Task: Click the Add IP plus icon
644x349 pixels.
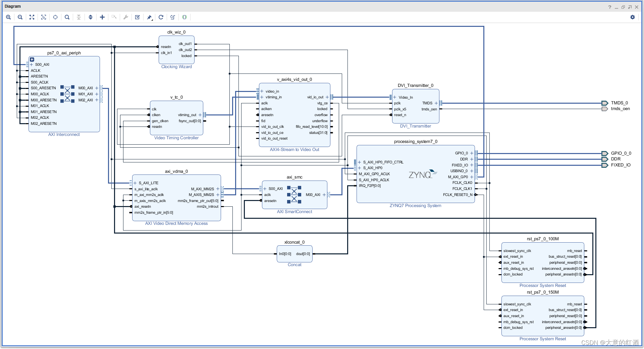Action: pos(102,17)
